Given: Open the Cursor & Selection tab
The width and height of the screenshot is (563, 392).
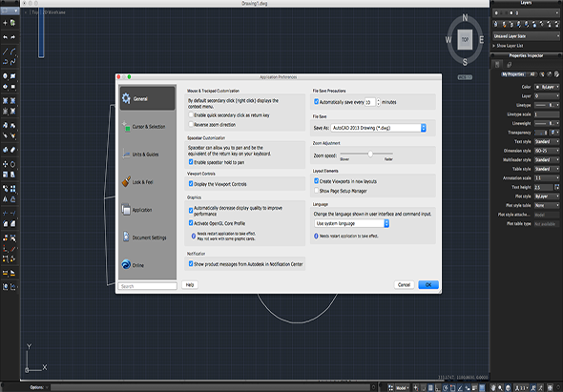Looking at the screenshot, I should [148, 127].
